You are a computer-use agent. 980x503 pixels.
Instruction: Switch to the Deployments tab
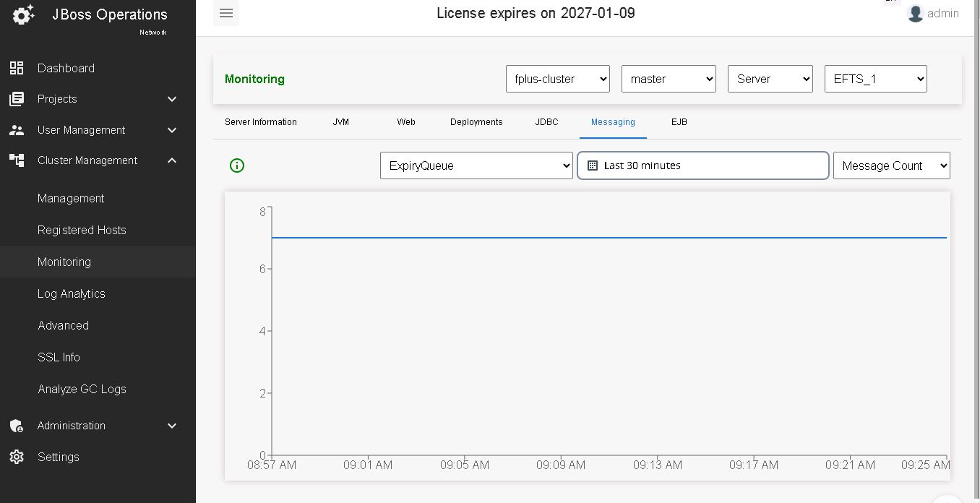[x=476, y=122]
